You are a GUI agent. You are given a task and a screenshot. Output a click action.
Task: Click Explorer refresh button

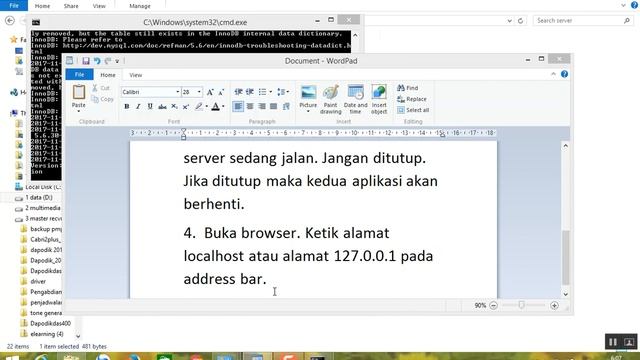tap(520, 21)
